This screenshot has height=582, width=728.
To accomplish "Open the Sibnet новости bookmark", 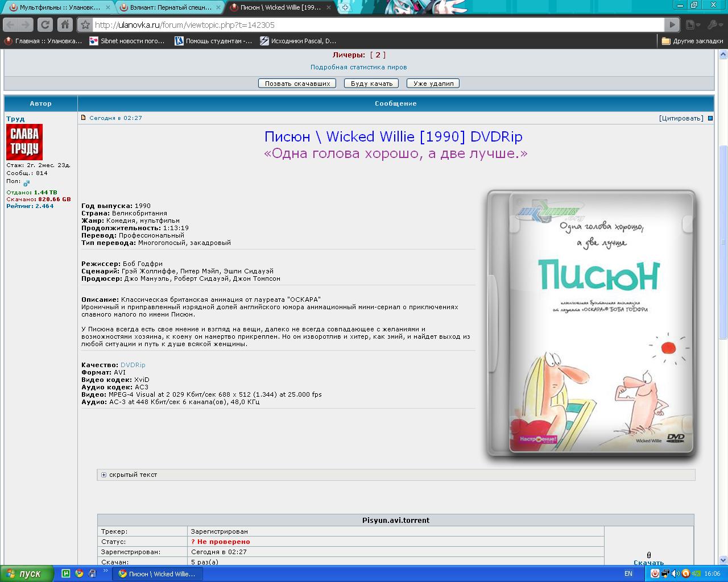I will [127, 41].
